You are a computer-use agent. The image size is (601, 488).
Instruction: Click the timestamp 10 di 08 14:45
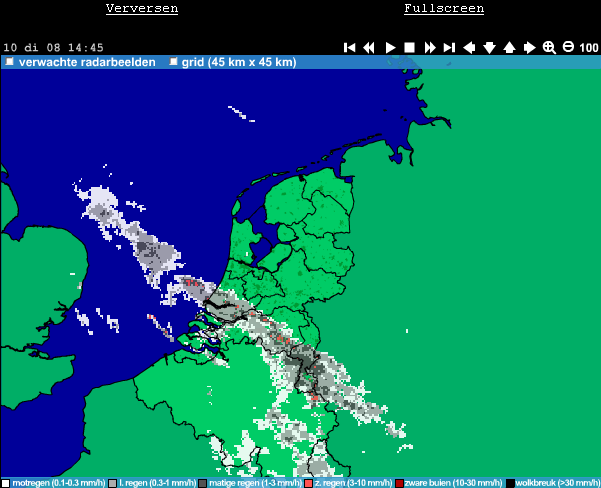point(53,48)
